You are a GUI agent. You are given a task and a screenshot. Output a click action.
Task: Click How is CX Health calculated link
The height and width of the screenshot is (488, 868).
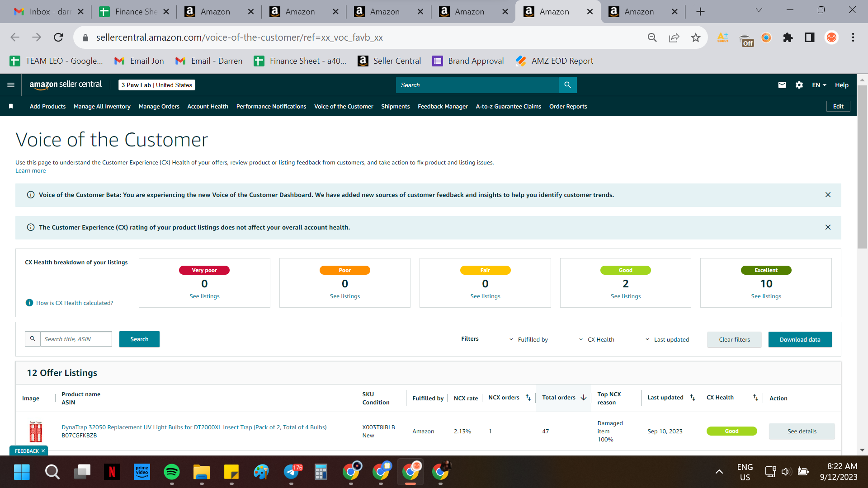tap(75, 303)
